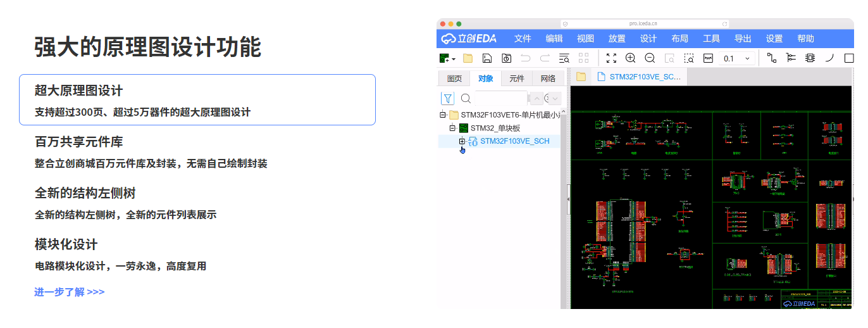868x328 pixels.
Task: Reload the page with the refresh icon
Action: [724, 23]
